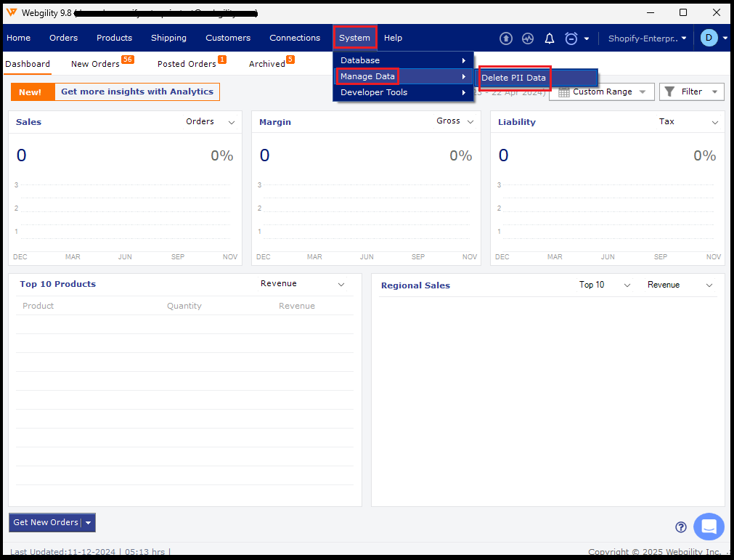
Task: Open the Filter dropdown
Action: point(691,92)
